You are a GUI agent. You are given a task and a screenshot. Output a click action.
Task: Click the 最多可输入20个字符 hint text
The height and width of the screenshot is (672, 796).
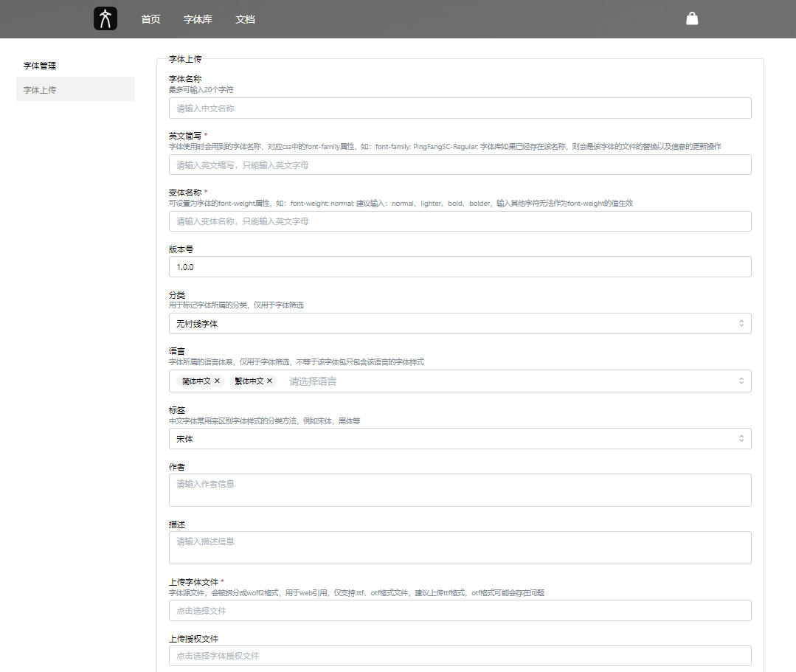click(x=201, y=89)
